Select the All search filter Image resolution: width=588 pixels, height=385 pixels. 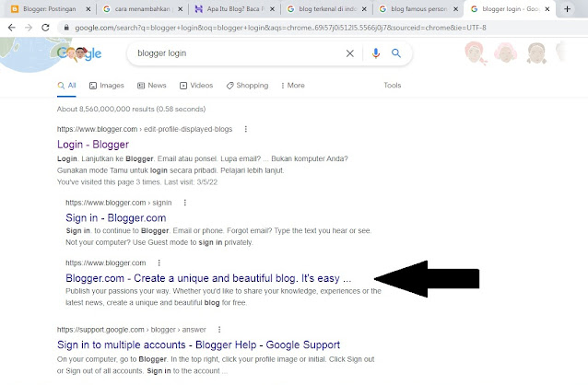(x=66, y=86)
